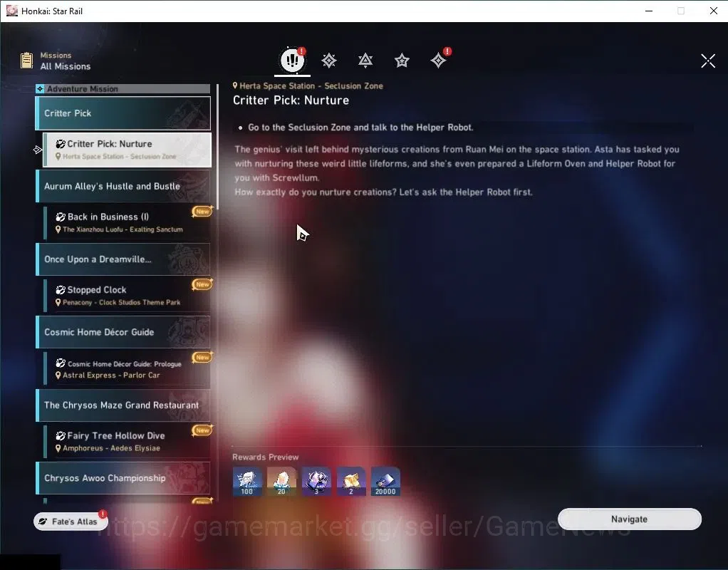Switch to the star mission category tab
The width and height of the screenshot is (728, 570).
402,61
